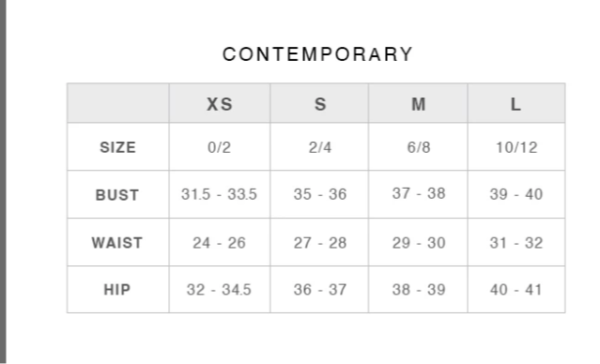Select the 0/2 size cell

(220, 147)
